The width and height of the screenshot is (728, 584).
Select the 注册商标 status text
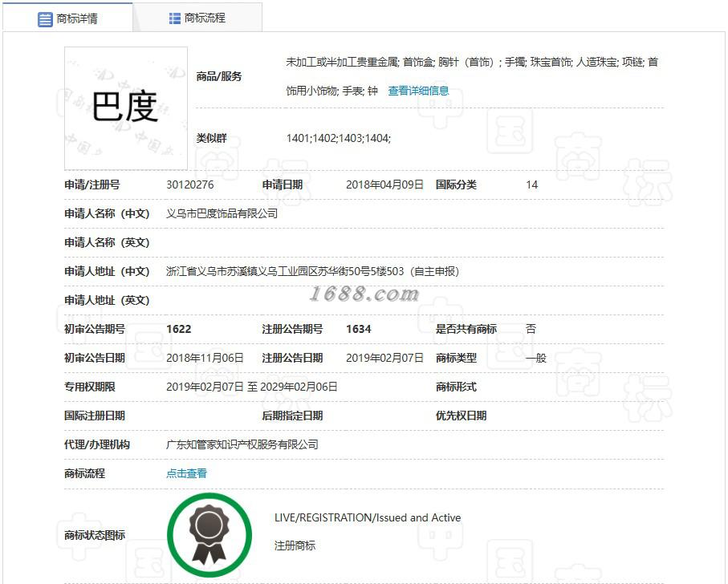pos(295,545)
